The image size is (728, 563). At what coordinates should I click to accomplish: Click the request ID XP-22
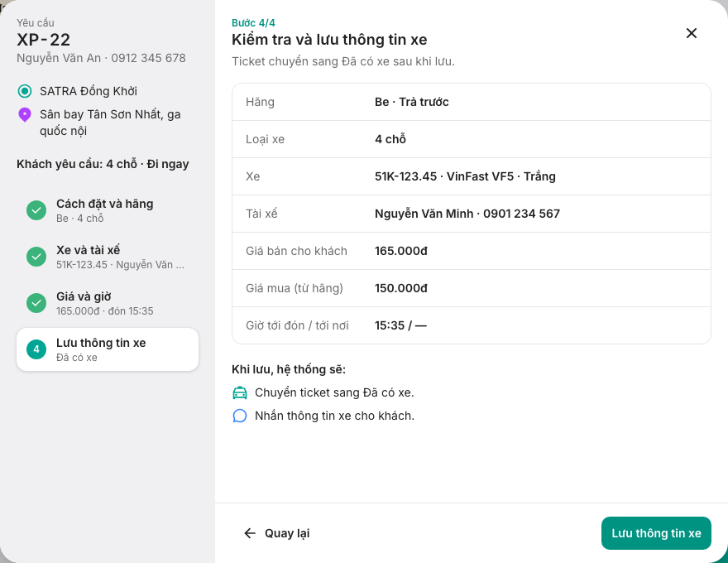pos(44,40)
